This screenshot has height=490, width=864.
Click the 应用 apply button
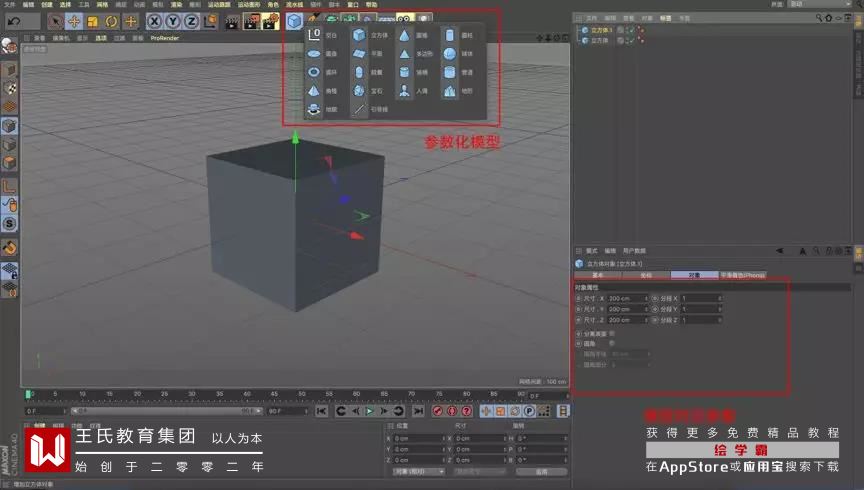coord(541,472)
